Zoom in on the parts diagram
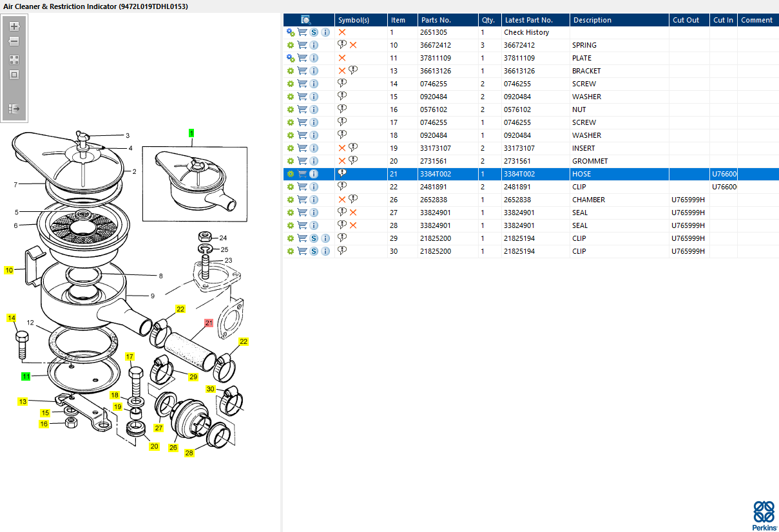Screen dimensions: 779x532 pos(14,27)
